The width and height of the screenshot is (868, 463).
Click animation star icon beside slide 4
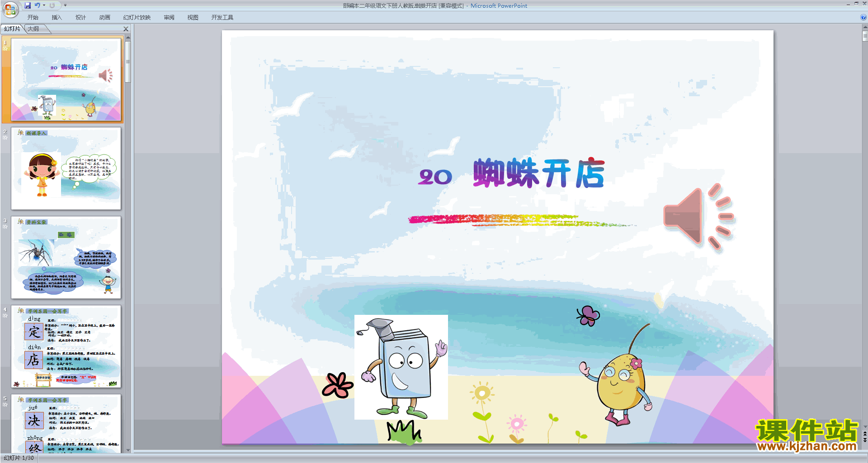click(5, 316)
